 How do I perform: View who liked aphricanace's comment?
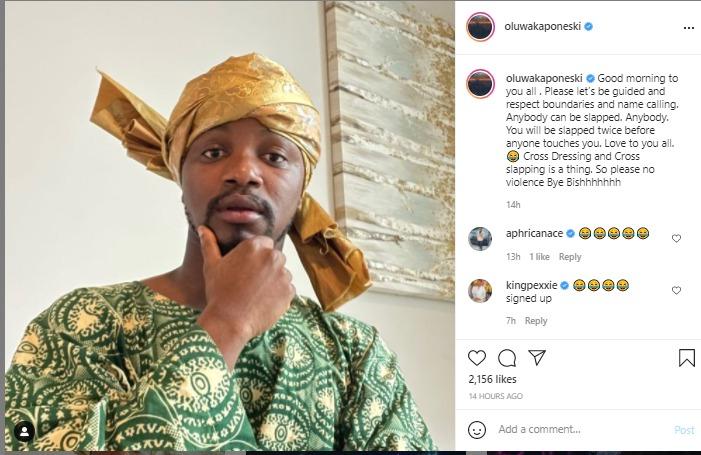540,257
